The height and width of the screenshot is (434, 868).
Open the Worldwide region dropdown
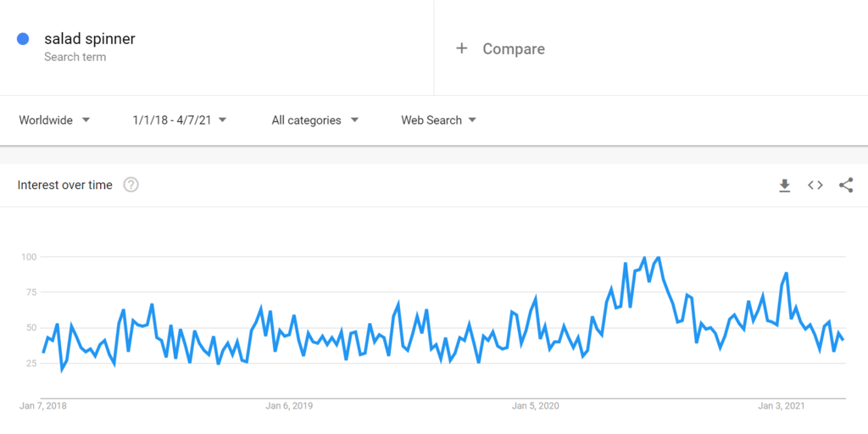coord(55,120)
